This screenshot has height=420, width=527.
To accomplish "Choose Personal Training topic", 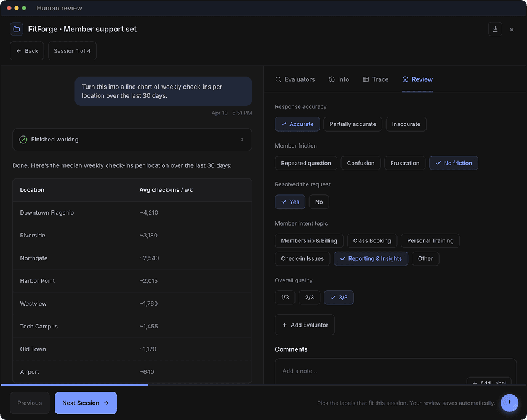I will click(430, 240).
